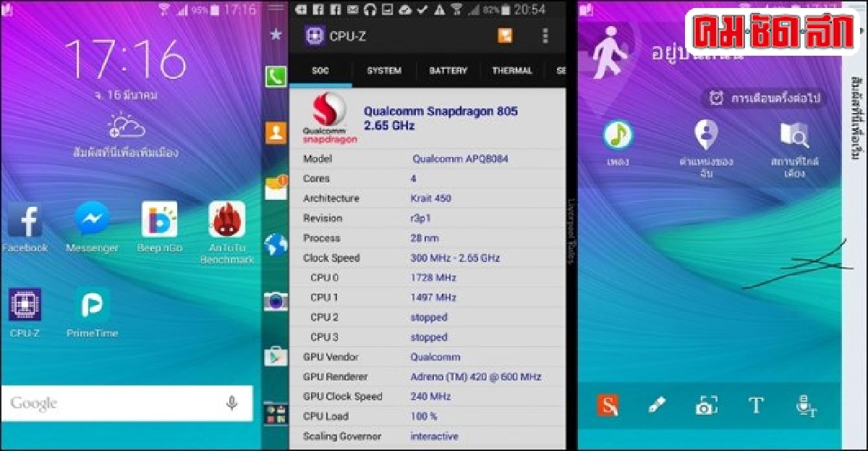Image resolution: width=868 pixels, height=451 pixels.
Task: Select the Adreno (TM) 420 renderer value
Action: (476, 377)
